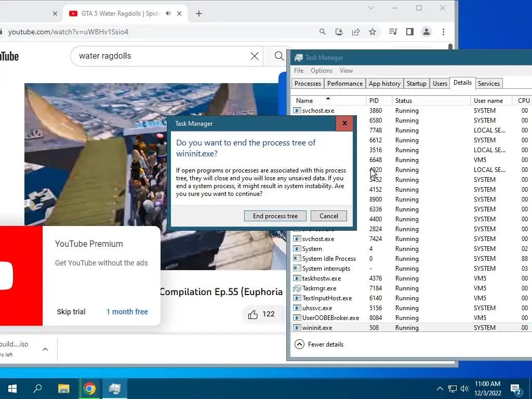
Task: Switch to the Performance tab
Action: point(345,84)
